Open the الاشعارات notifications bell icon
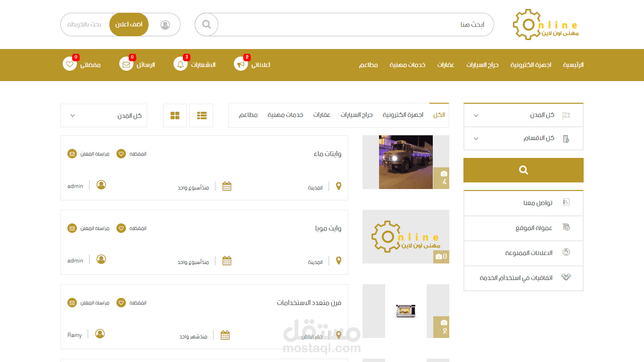 point(181,64)
